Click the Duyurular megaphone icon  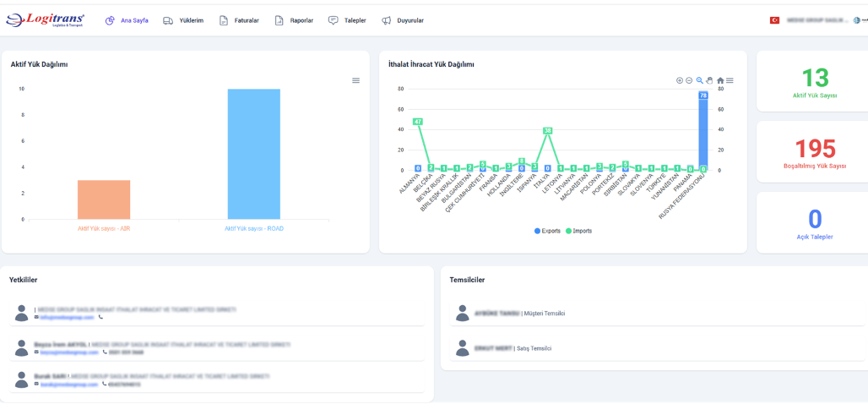[x=386, y=20]
